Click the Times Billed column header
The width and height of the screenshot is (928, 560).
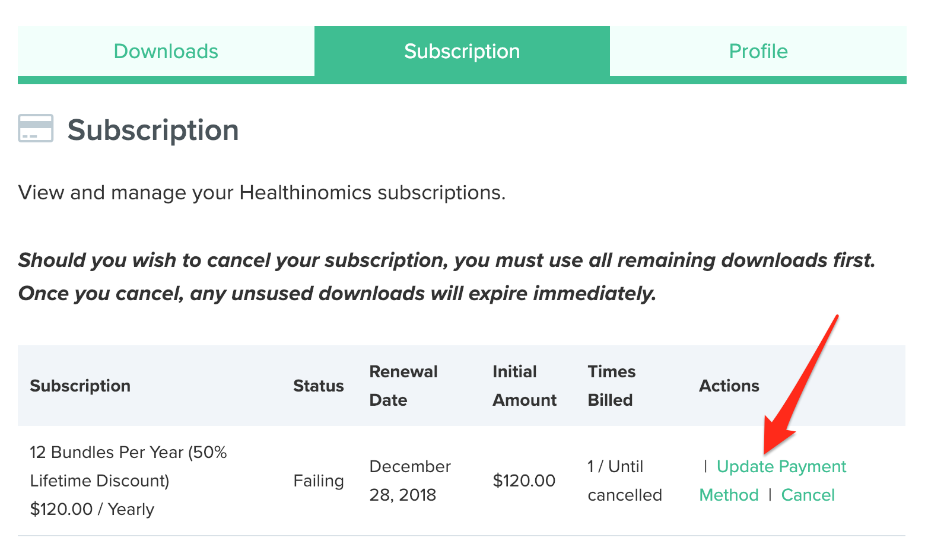611,386
